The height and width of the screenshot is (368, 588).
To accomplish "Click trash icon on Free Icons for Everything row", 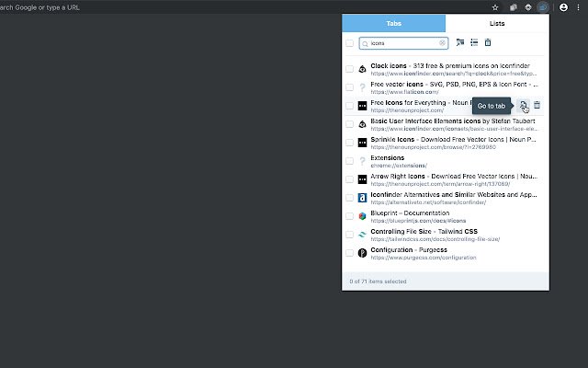I will [537, 105].
